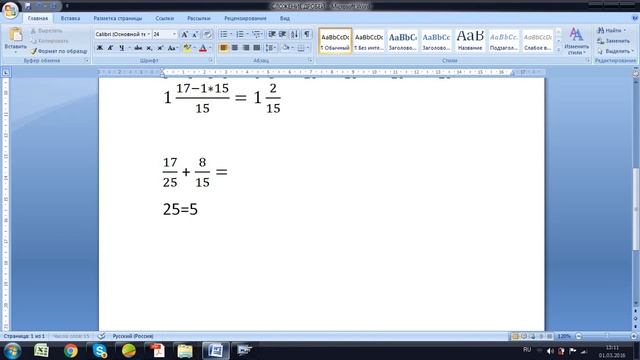This screenshot has width=640, height=360.
Task: Click the Shrink Font icon
Action: (195, 34)
